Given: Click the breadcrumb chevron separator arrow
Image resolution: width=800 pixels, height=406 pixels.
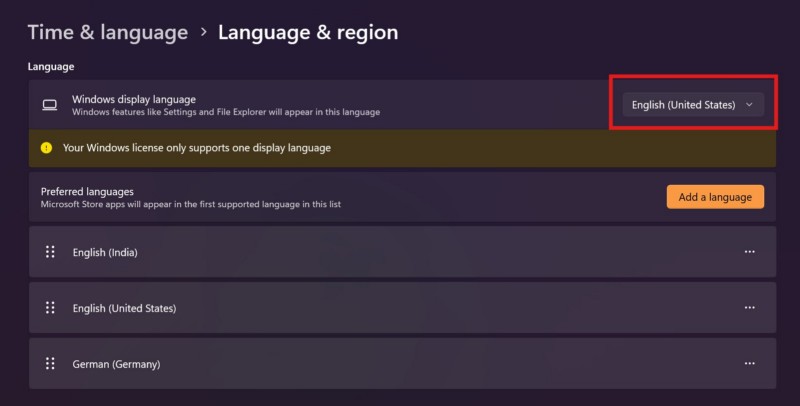Looking at the screenshot, I should [x=203, y=33].
